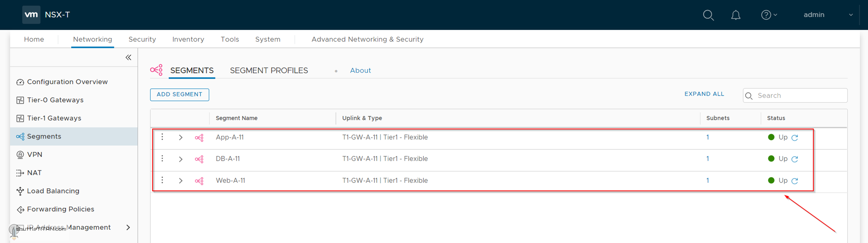
Task: Click the search magnifier icon in header
Action: (708, 15)
